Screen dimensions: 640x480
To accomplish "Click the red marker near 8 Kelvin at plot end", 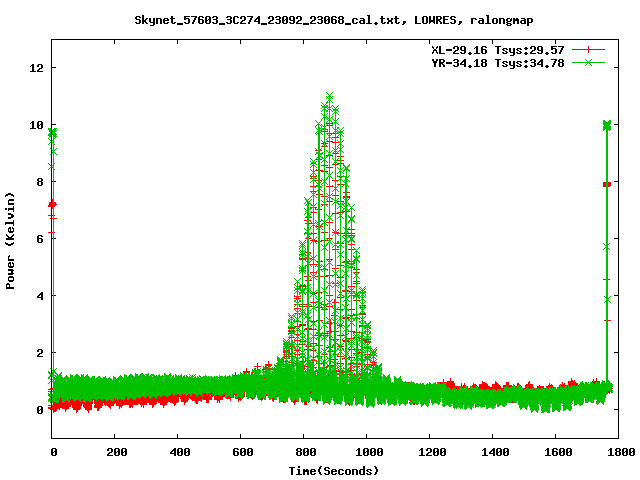I will click(x=607, y=184).
